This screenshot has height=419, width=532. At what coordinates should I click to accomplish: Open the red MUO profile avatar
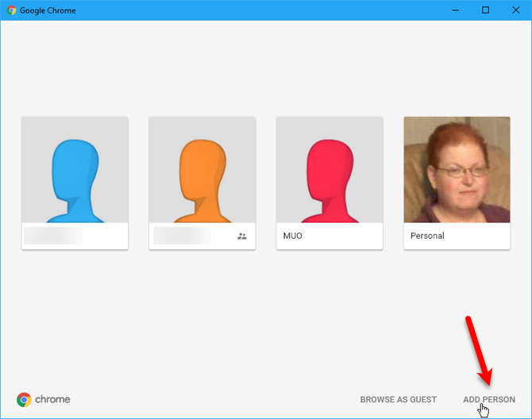(x=330, y=170)
